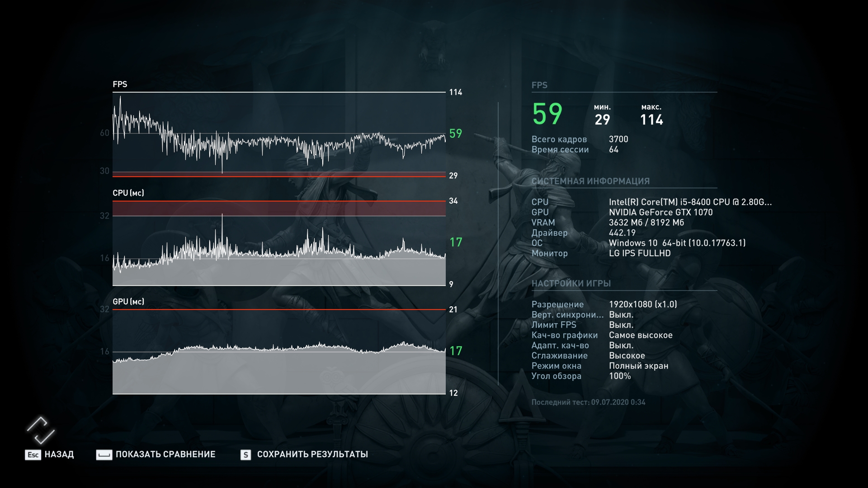Click the last test date text
868x488 pixels.
pyautogui.click(x=588, y=402)
